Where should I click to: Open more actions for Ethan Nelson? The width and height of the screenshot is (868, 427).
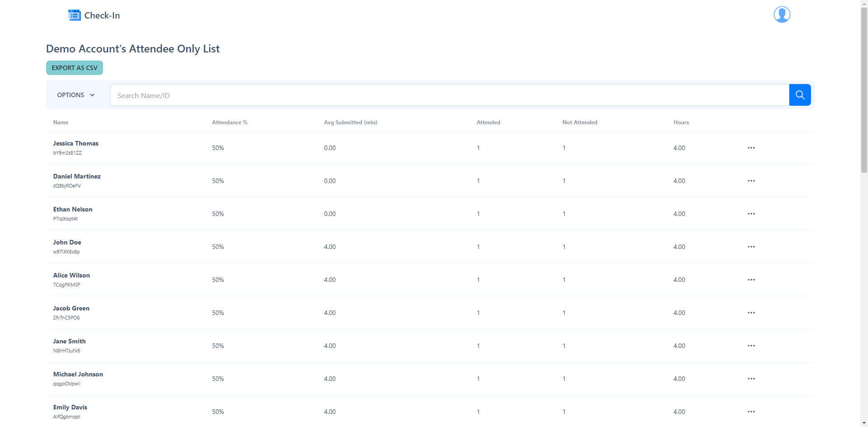(x=751, y=214)
